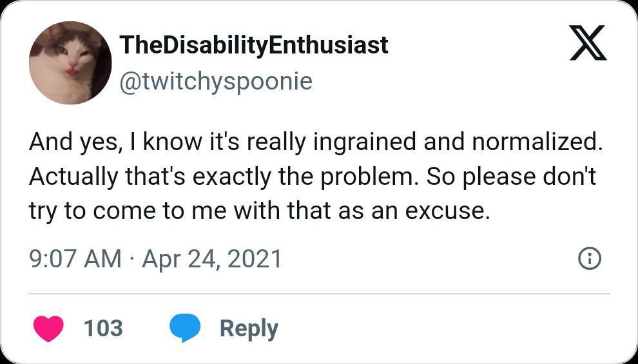Viewport: 638px width, 364px height.
Task: Click the 9:07 AM time
Action: [75, 259]
